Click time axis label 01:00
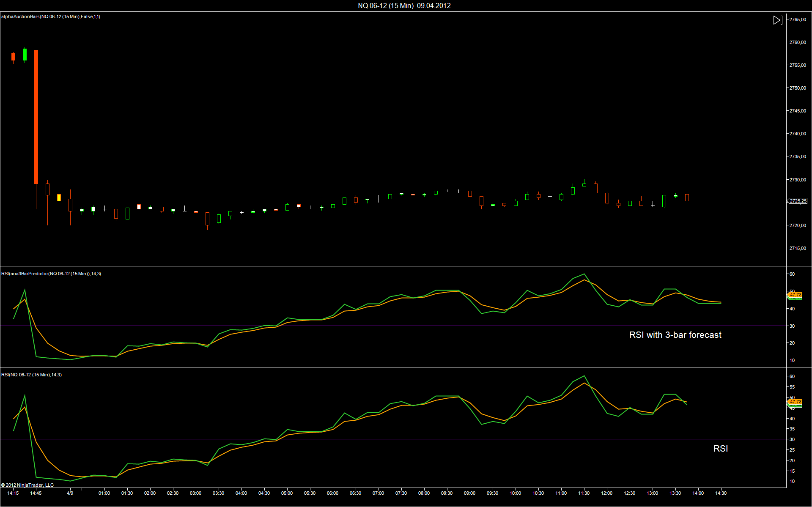This screenshot has height=507, width=812. (104, 493)
